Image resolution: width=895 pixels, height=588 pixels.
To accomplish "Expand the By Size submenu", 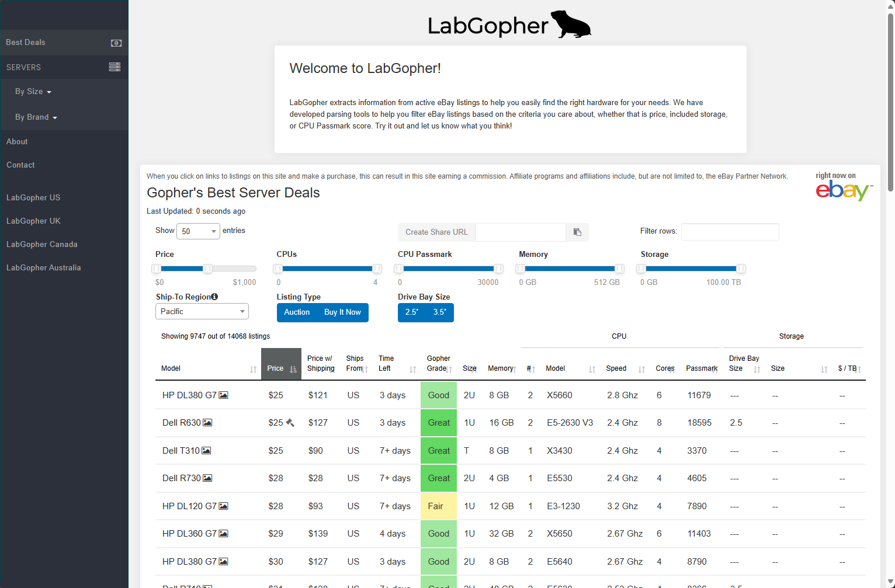I will 33,92.
